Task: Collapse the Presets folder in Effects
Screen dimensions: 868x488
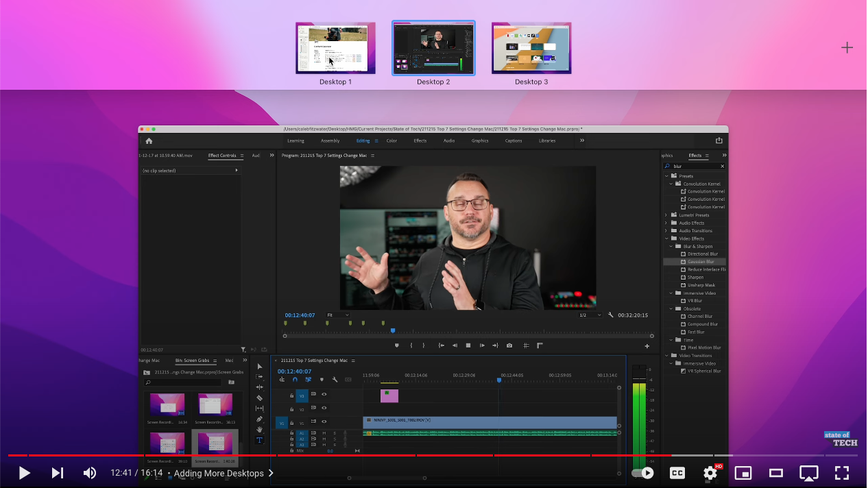Action: tap(666, 176)
